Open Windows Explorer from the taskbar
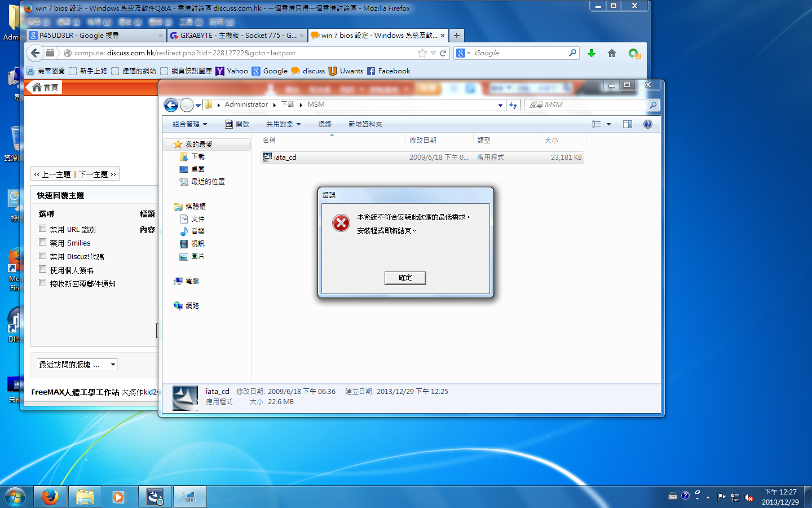Image resolution: width=812 pixels, height=508 pixels. pos(85,497)
